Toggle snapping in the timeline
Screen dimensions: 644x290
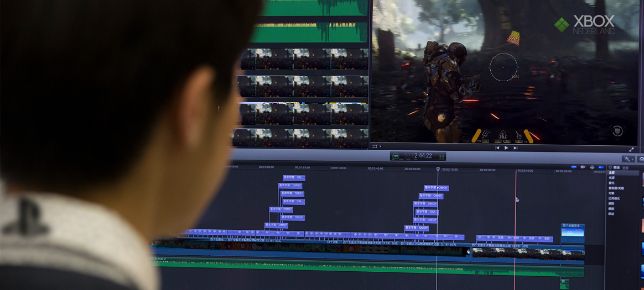tap(601, 167)
